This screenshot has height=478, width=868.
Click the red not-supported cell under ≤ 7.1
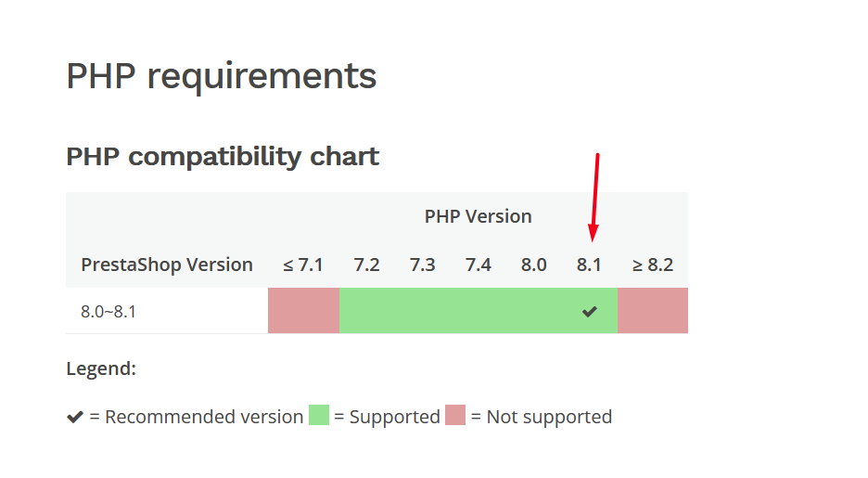coord(304,310)
